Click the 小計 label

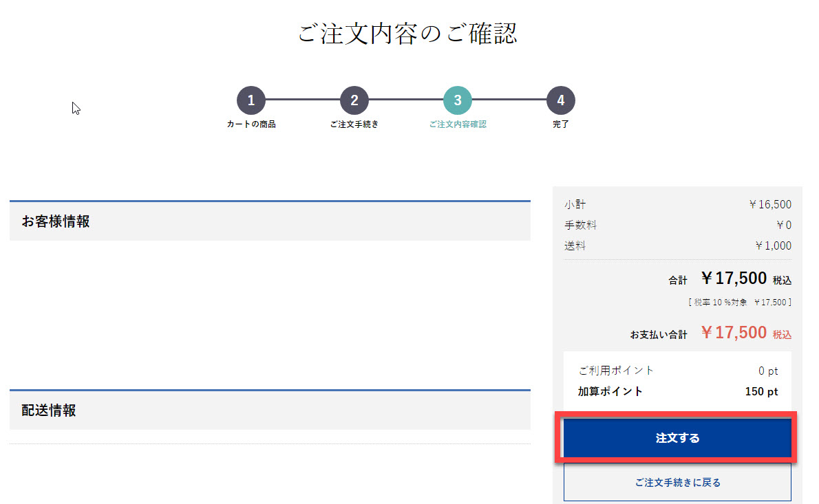pos(575,204)
